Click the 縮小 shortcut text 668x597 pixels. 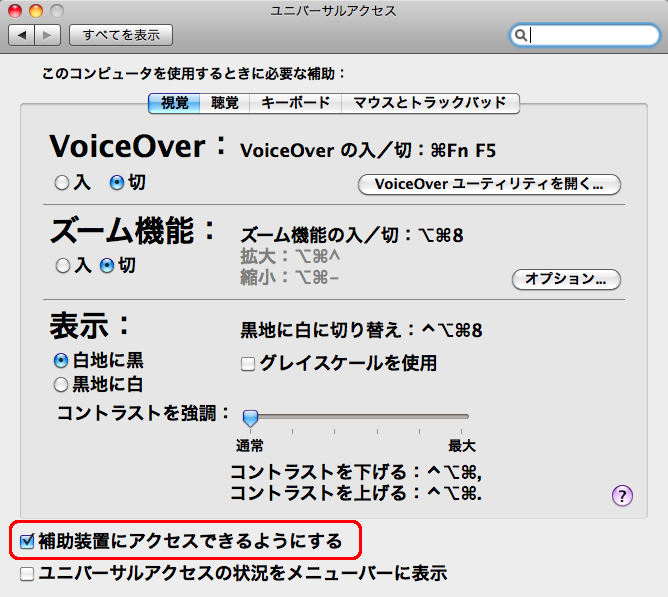(x=290, y=278)
